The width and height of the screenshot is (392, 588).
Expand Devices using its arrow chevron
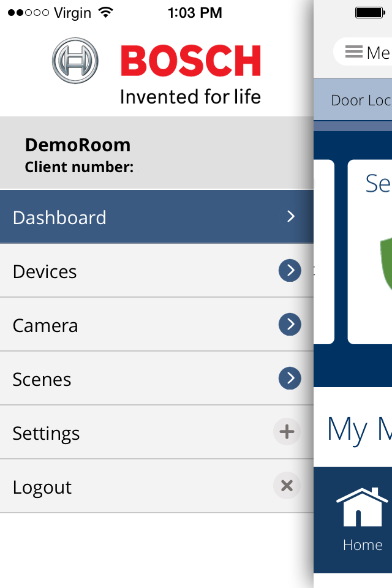290,271
